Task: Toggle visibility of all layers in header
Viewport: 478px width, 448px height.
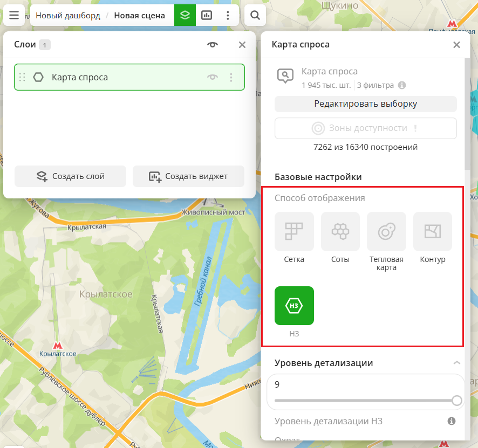Action: [213, 45]
